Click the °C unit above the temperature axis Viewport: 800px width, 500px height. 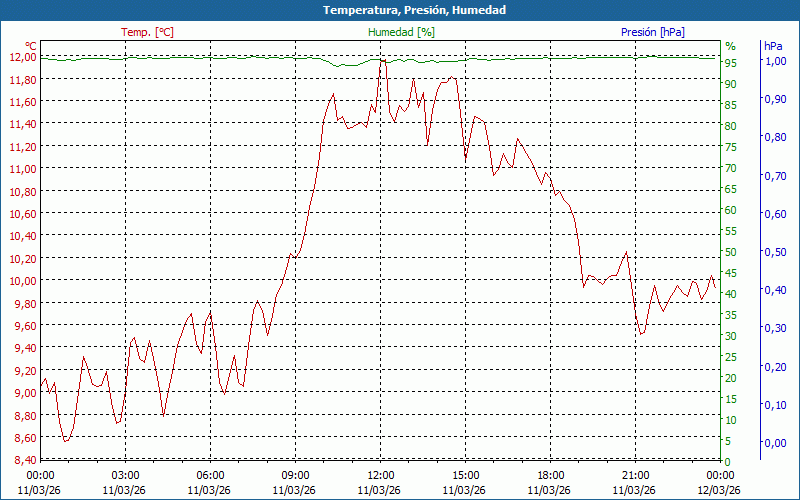click(31, 46)
